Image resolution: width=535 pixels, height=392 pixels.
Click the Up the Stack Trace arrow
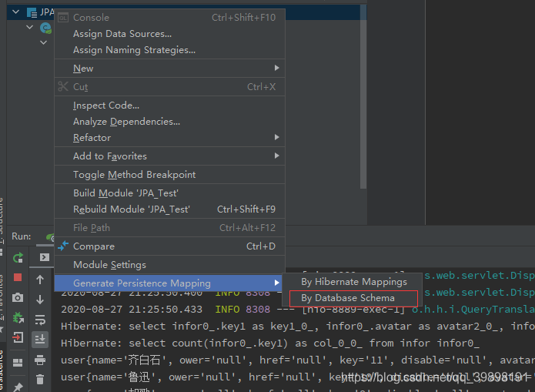[x=40, y=280]
